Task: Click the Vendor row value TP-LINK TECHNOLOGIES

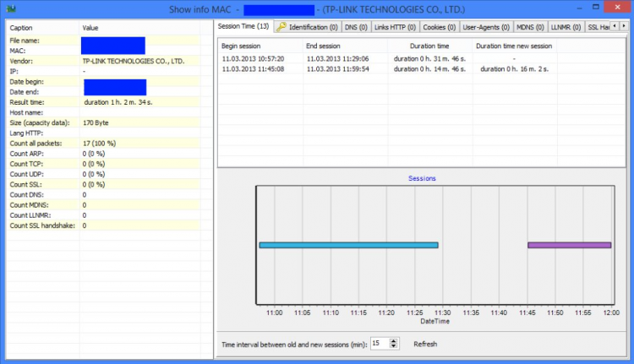Action: click(134, 61)
